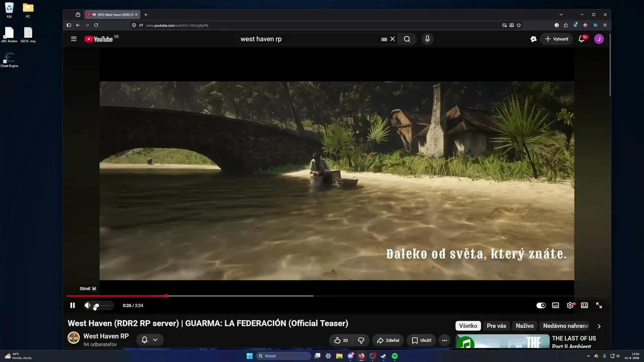Viewport: 644px width, 362px height.
Task: Open the YouTube guide hamburger menu
Action: tap(73, 39)
